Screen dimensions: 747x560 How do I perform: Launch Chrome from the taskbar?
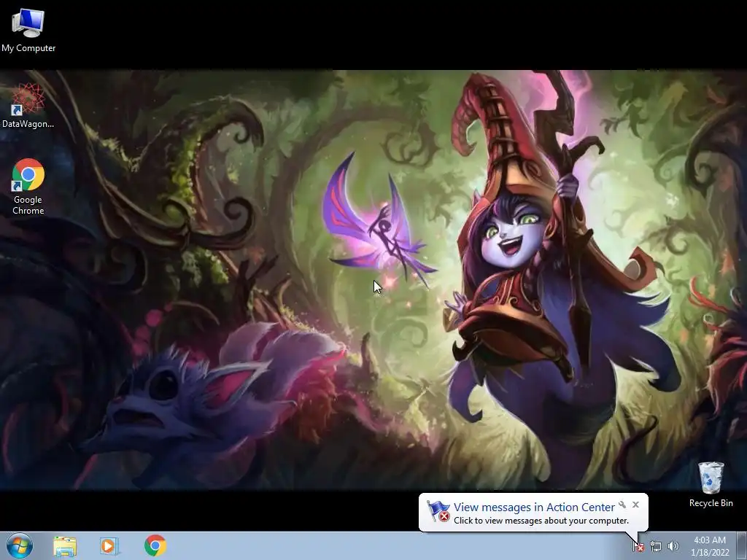tap(155, 545)
